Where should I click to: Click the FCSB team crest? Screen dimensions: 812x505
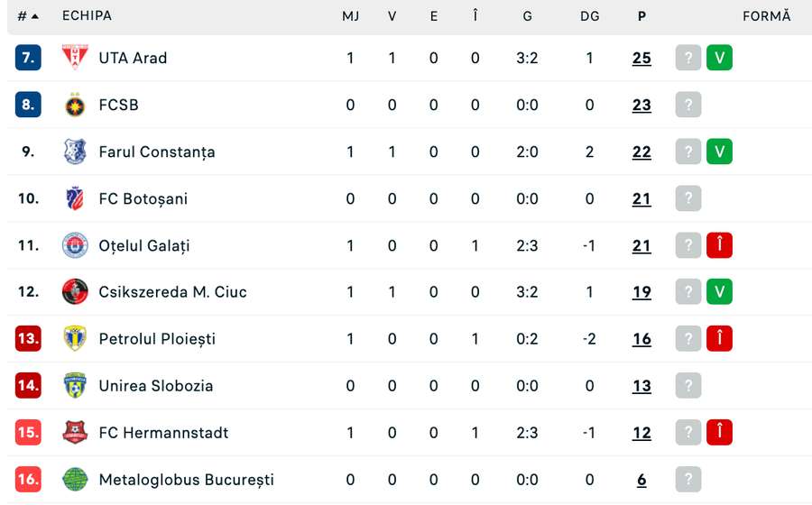point(75,105)
